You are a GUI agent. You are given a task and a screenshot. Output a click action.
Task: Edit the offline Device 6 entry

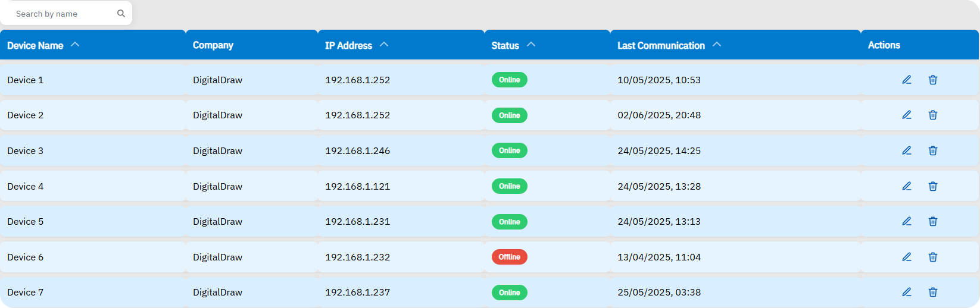point(906,257)
